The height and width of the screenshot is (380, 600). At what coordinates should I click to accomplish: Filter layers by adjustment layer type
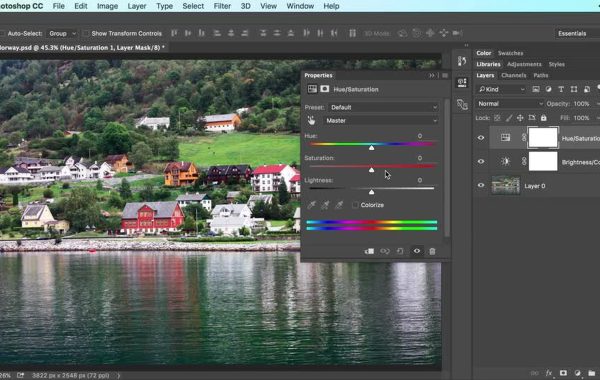click(x=548, y=89)
